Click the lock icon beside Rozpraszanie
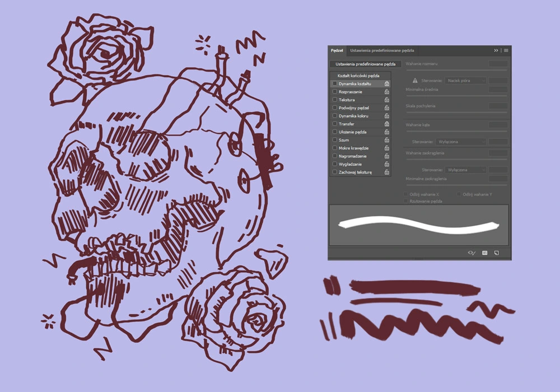 [387, 92]
